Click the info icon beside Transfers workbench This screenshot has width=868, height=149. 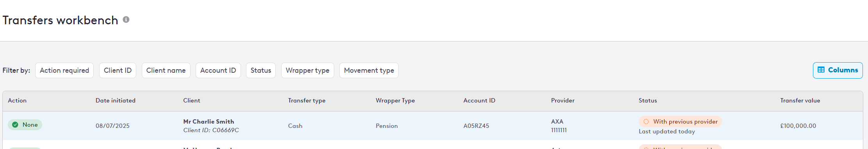(x=126, y=20)
